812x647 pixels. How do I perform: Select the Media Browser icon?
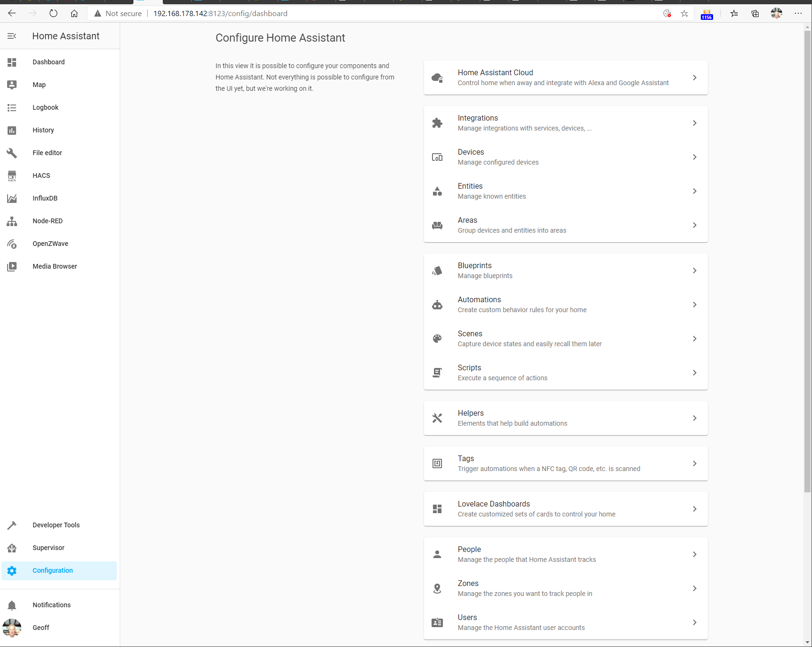click(x=12, y=266)
